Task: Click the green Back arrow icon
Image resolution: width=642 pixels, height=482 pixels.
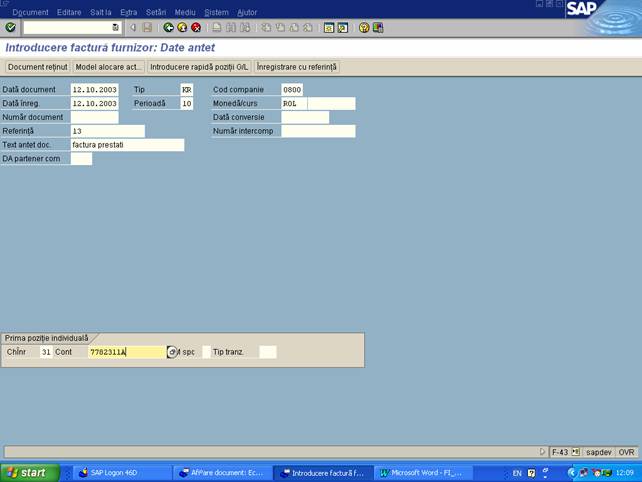Action: coord(168,28)
